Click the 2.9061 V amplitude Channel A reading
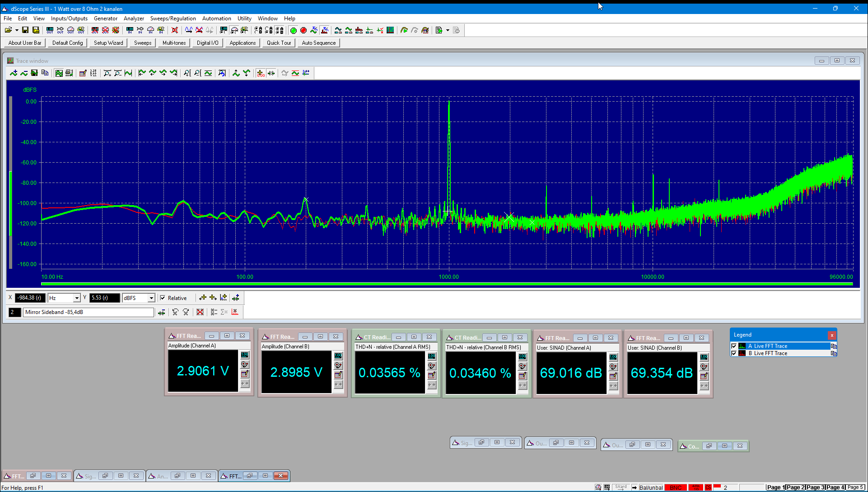868x492 pixels. point(203,371)
